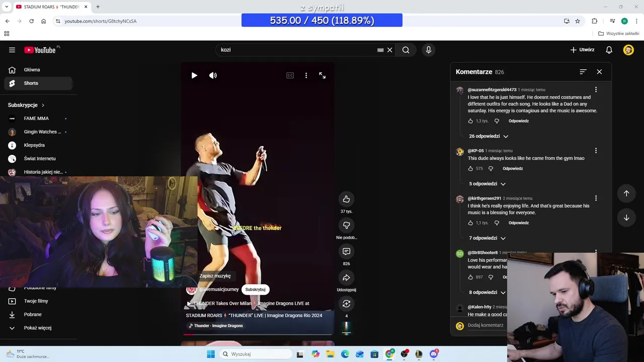
Task: Dislike the comment by @suzannefitzgerald4473
Action: [497, 121]
